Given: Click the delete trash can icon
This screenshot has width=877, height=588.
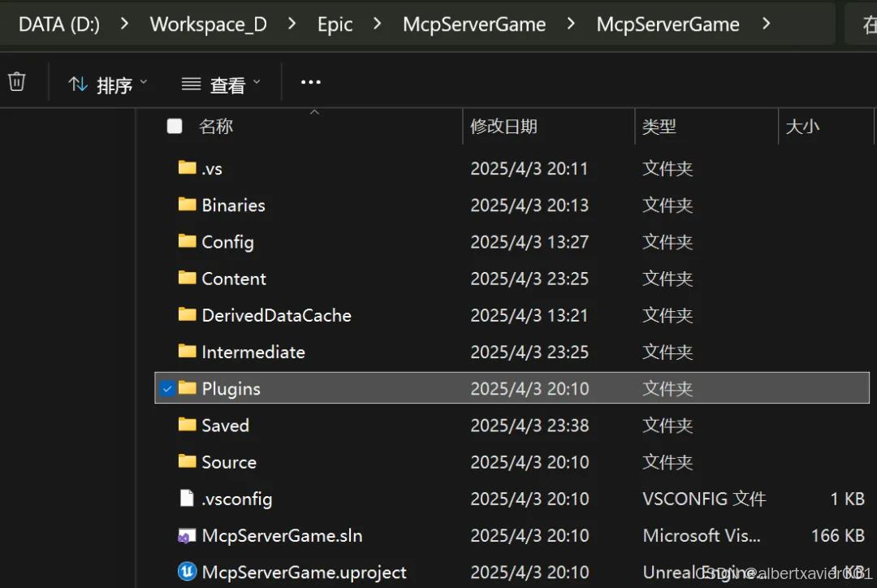Looking at the screenshot, I should tap(17, 82).
